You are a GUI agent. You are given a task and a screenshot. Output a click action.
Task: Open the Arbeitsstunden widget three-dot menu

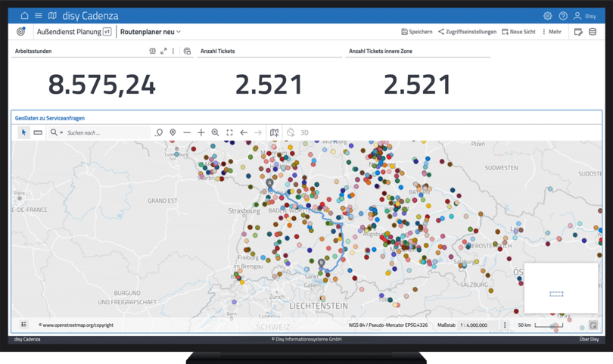click(173, 51)
